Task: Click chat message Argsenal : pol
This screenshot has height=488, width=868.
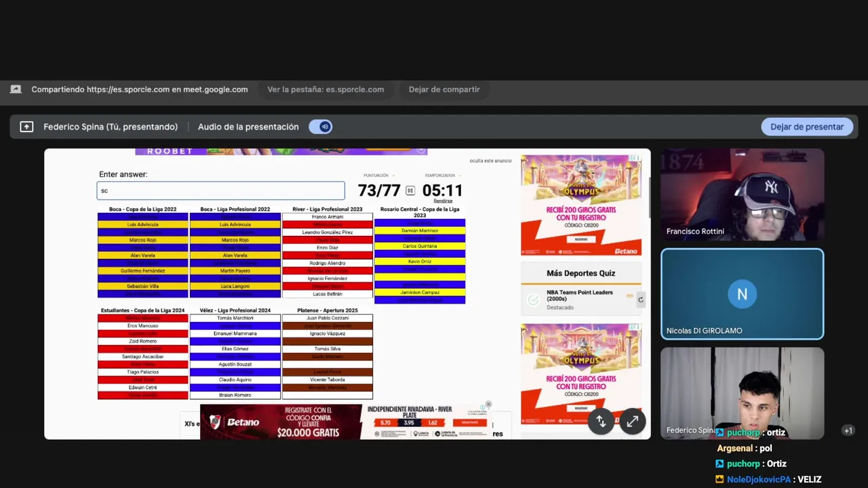Action: pyautogui.click(x=745, y=448)
